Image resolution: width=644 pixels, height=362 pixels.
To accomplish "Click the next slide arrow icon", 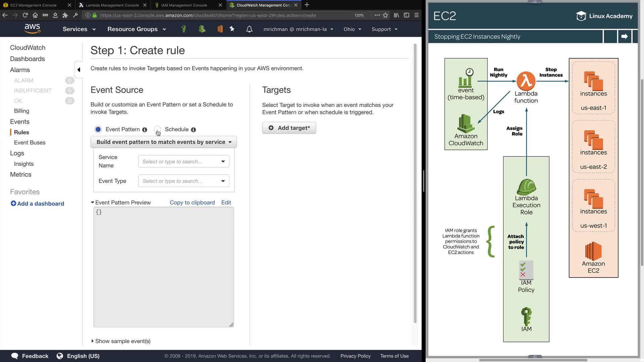I will [624, 36].
